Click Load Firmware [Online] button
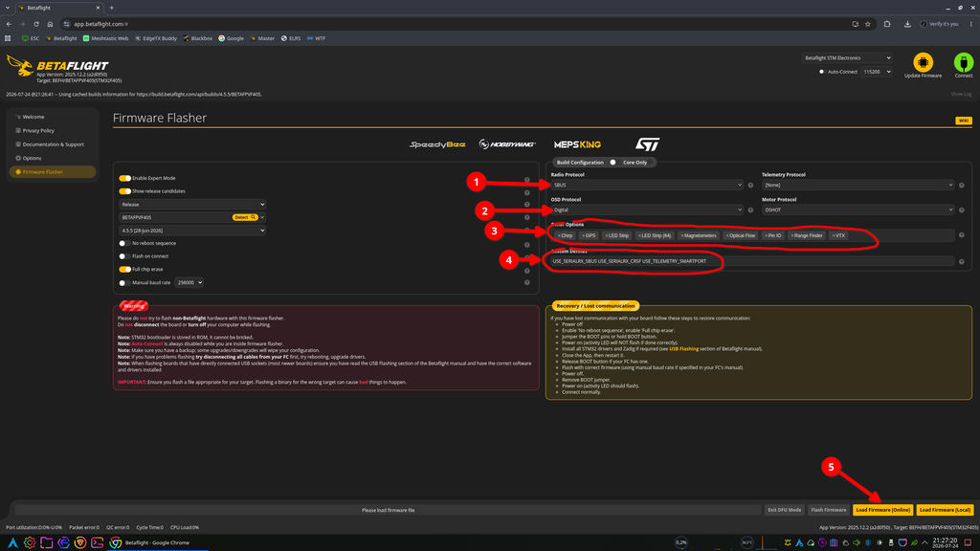The image size is (980, 551). pos(882,510)
